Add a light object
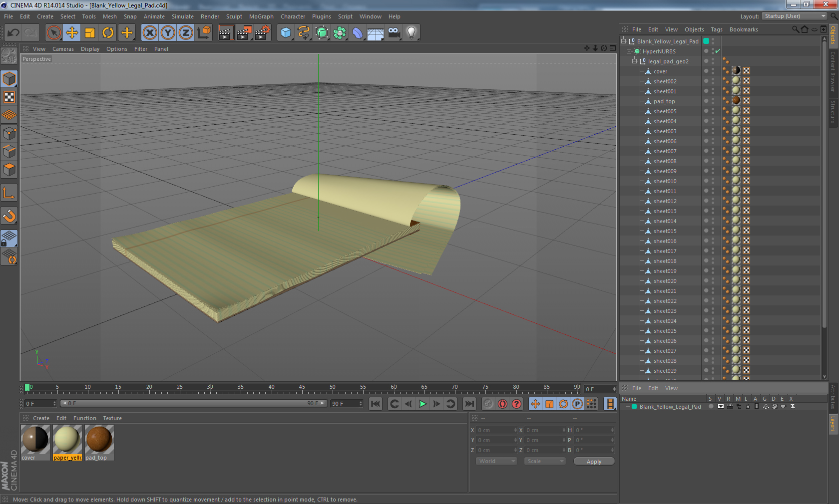 coord(412,33)
